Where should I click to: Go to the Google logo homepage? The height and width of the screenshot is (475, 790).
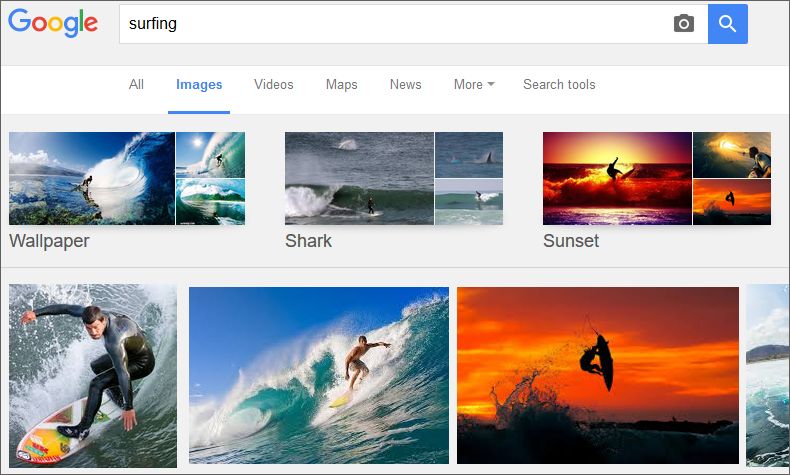(x=53, y=23)
